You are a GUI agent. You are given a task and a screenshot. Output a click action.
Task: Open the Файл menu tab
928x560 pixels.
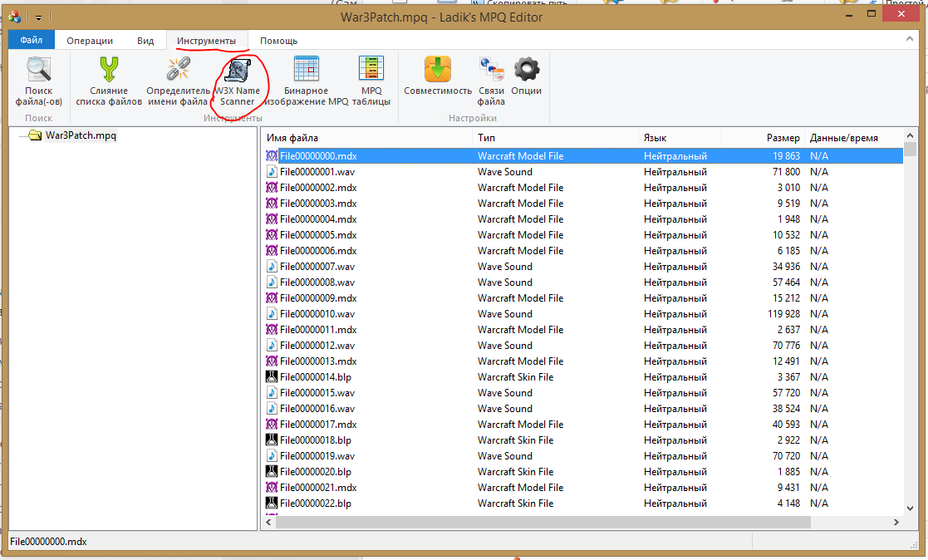(32, 40)
